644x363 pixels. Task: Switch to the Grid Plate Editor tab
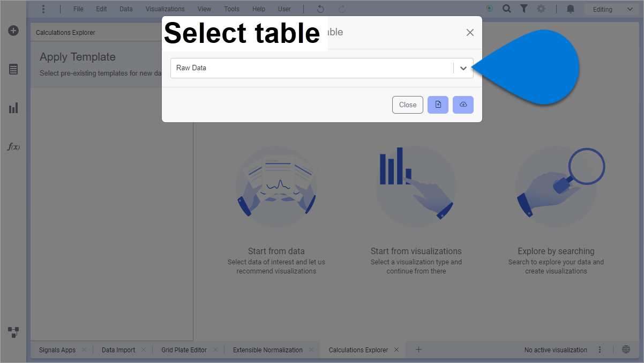[x=184, y=350]
